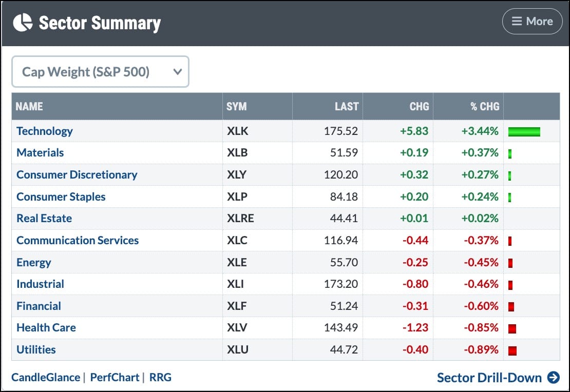Click the +0.27% value for Consumer Discretionary
570x392 pixels.
480,175
